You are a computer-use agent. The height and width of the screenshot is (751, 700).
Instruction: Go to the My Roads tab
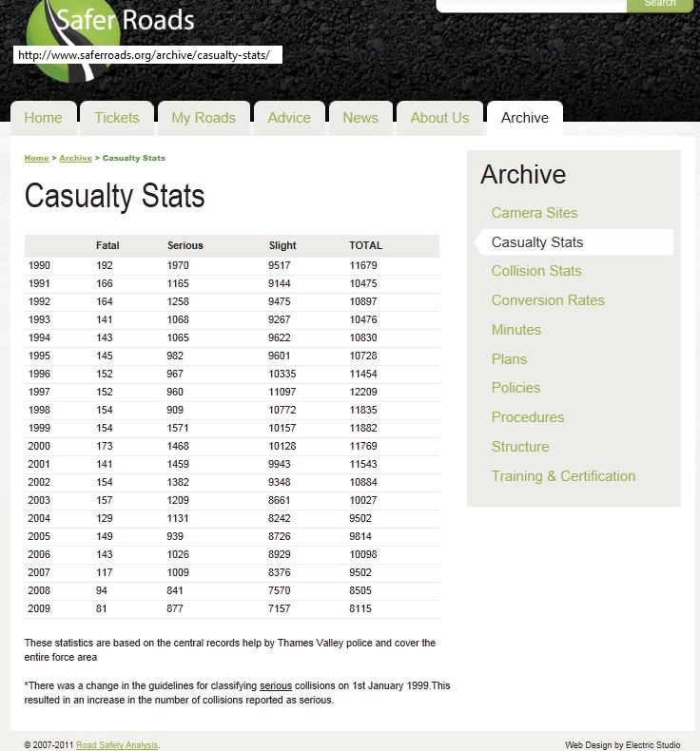tap(204, 118)
